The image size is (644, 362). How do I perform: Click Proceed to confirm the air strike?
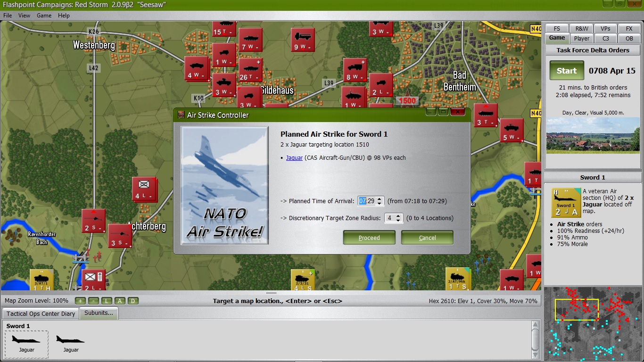[x=369, y=238]
